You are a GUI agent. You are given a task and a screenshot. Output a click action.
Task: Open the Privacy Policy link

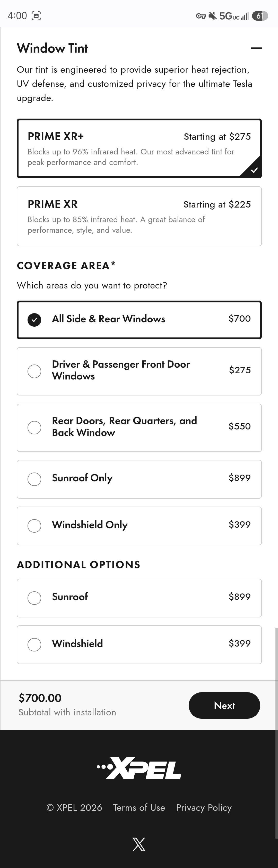point(204,807)
